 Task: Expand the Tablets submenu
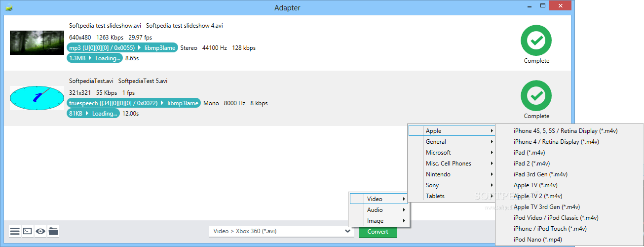click(452, 196)
